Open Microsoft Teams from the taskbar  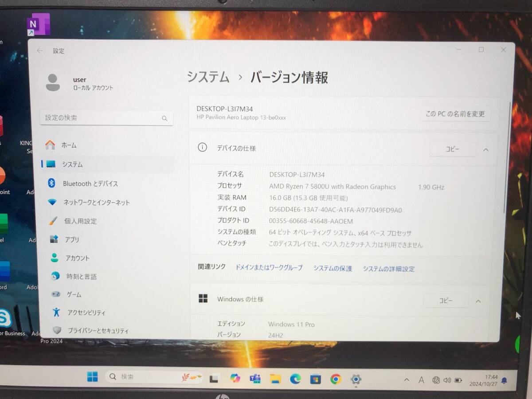click(x=255, y=379)
